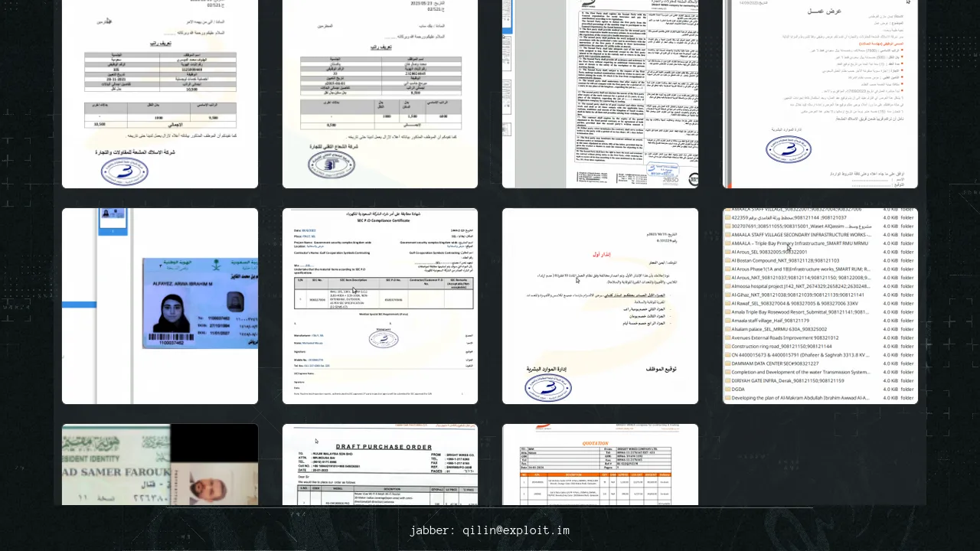Click the blue stamp on first salary certificate
980x551 pixels.
click(x=125, y=171)
